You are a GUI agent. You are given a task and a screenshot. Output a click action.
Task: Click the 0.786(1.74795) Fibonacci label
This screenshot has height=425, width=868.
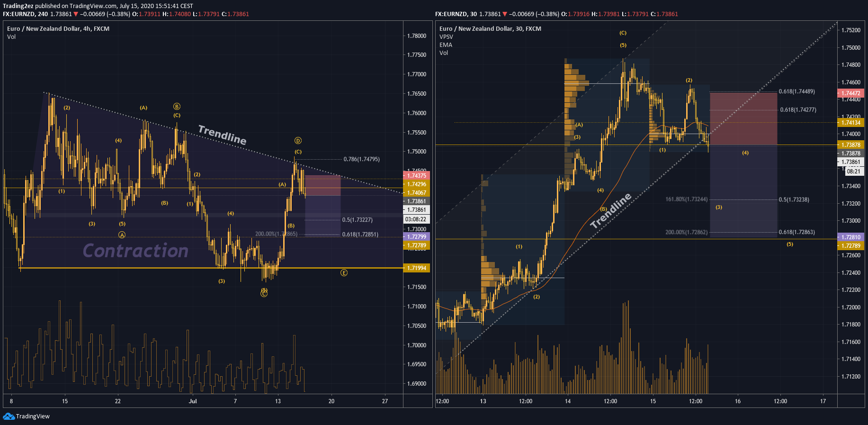coord(361,159)
